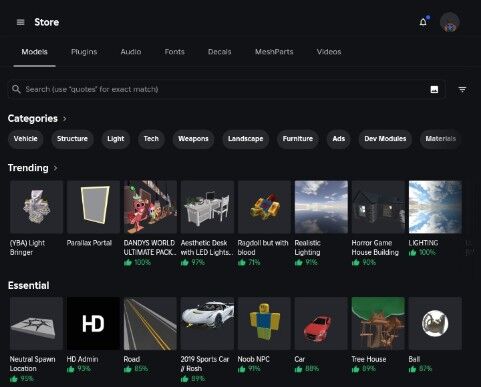Open the Noob NPC model thumbnail
This screenshot has width=481, height=387.
264,323
